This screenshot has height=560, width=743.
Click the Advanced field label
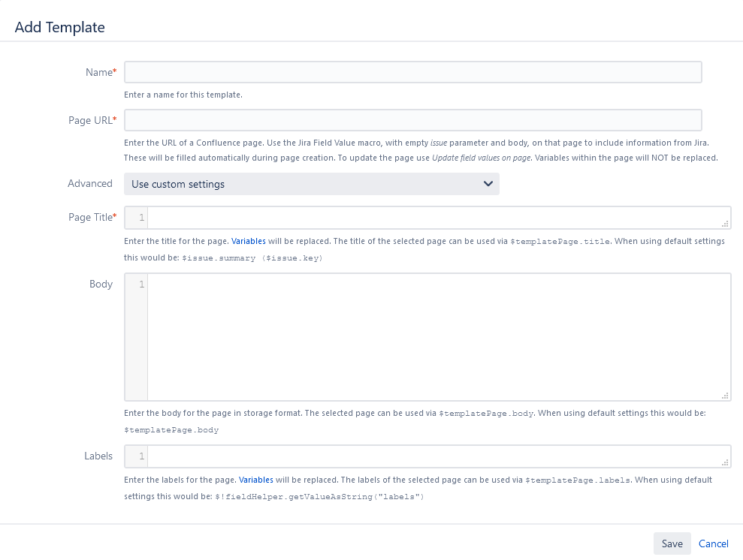click(x=90, y=184)
